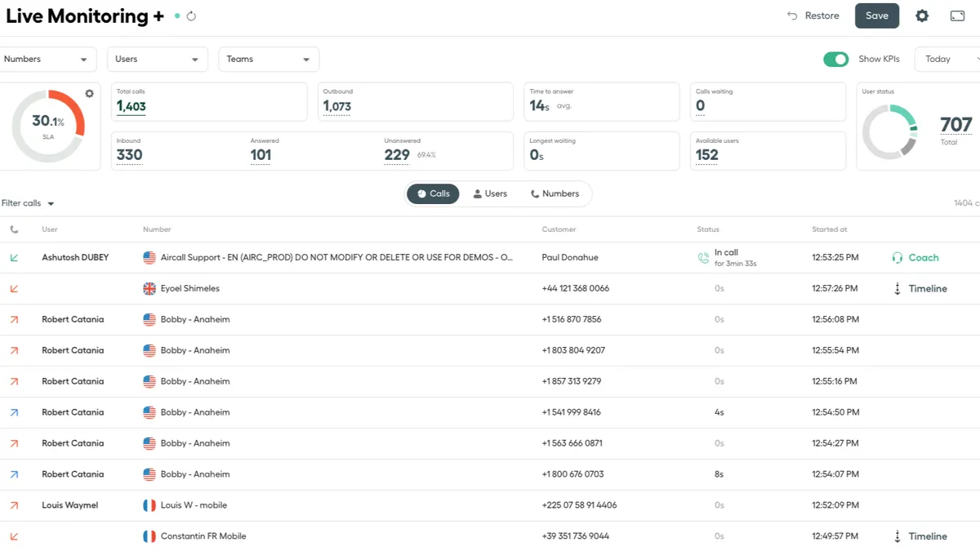Click the timeline icon in Constantin FR Mobile row
This screenshot has height=551, width=980.
tap(898, 536)
